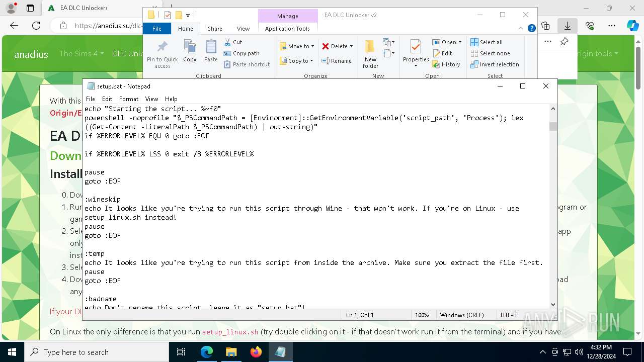Open the Copy to dropdown
The height and width of the screenshot is (362, 644).
coord(296,61)
